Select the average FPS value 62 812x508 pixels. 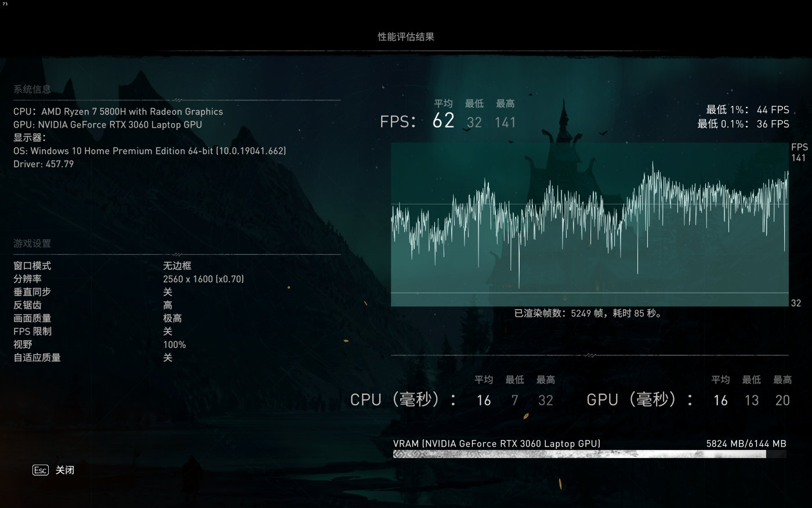[x=444, y=121]
